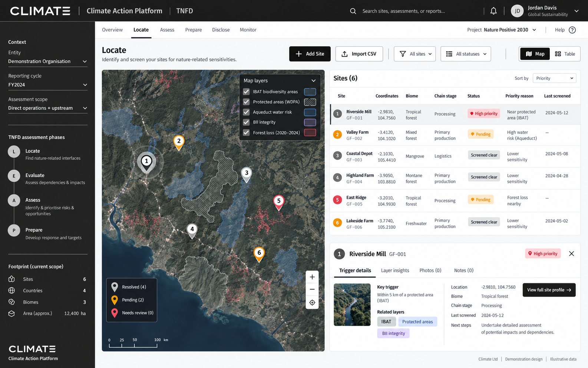Screen dimensions: 588x368
Task: Switch to Map view
Action: coord(535,54)
